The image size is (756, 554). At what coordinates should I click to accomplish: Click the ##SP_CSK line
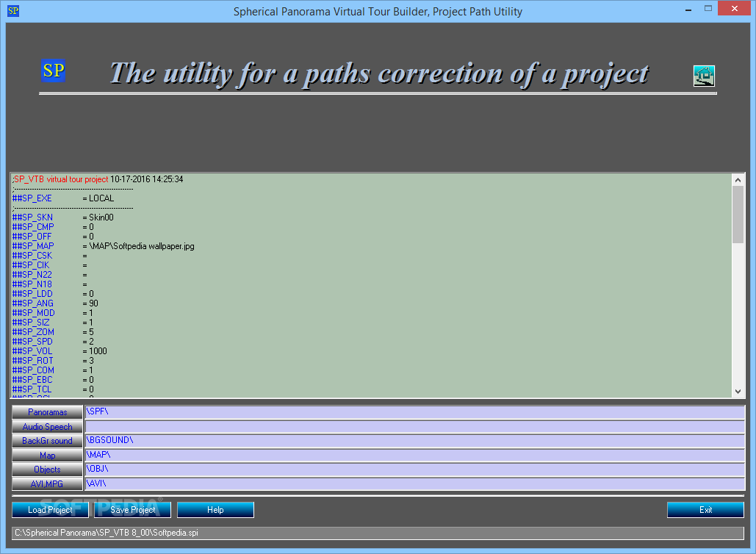tap(50, 256)
